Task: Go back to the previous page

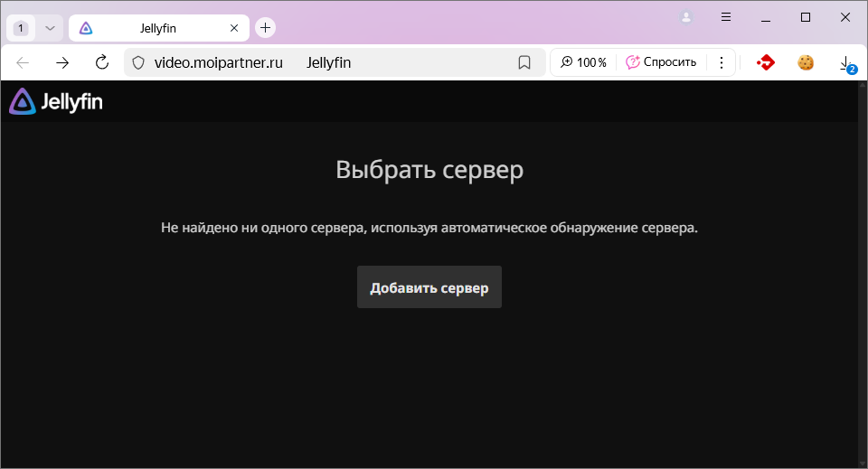Action: (x=24, y=62)
